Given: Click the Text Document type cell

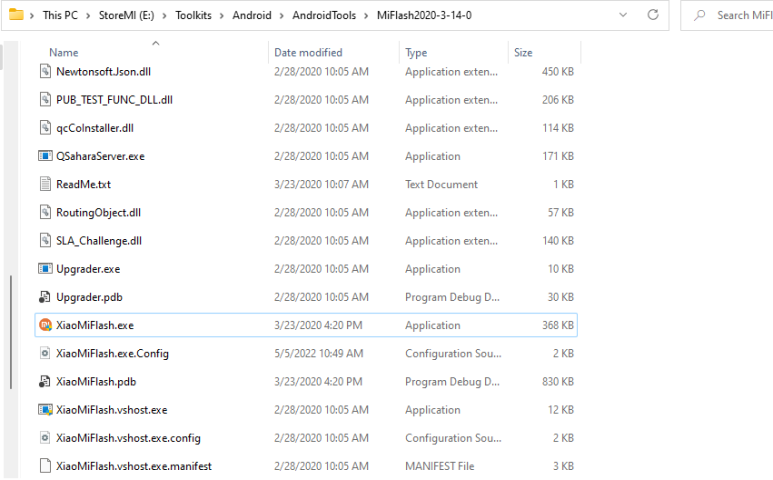Looking at the screenshot, I should pos(441,184).
